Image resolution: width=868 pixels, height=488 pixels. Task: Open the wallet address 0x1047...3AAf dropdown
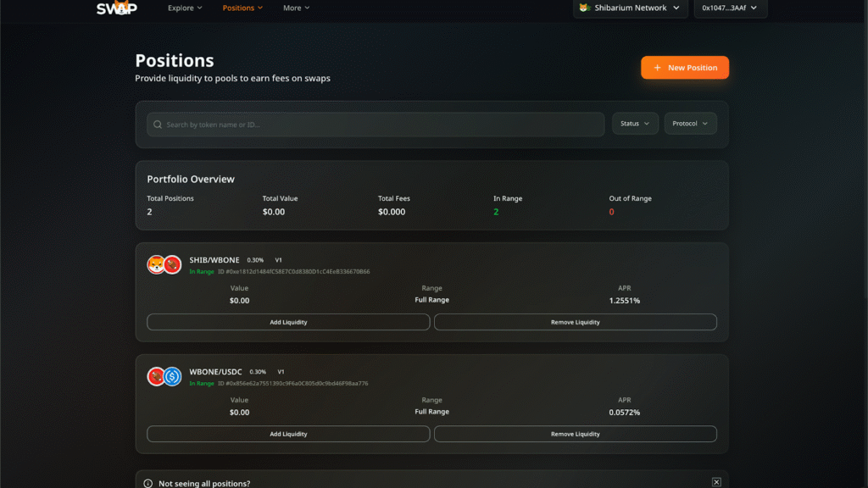click(730, 8)
